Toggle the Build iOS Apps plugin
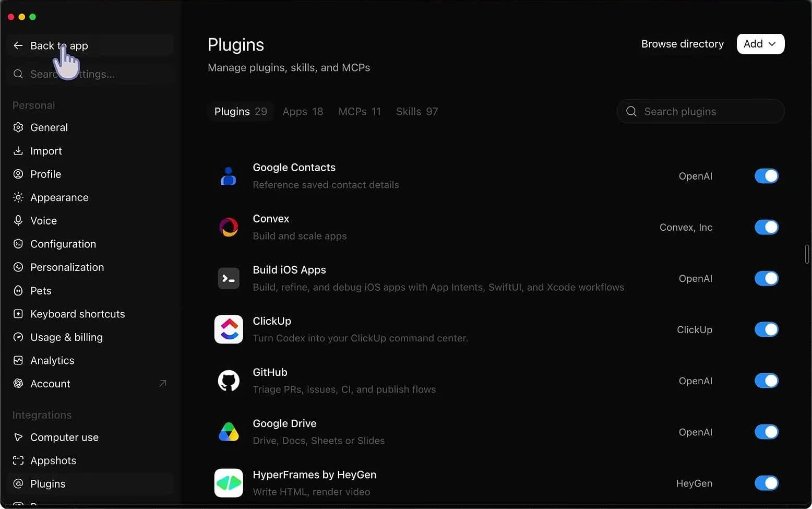812x509 pixels. coord(767,278)
